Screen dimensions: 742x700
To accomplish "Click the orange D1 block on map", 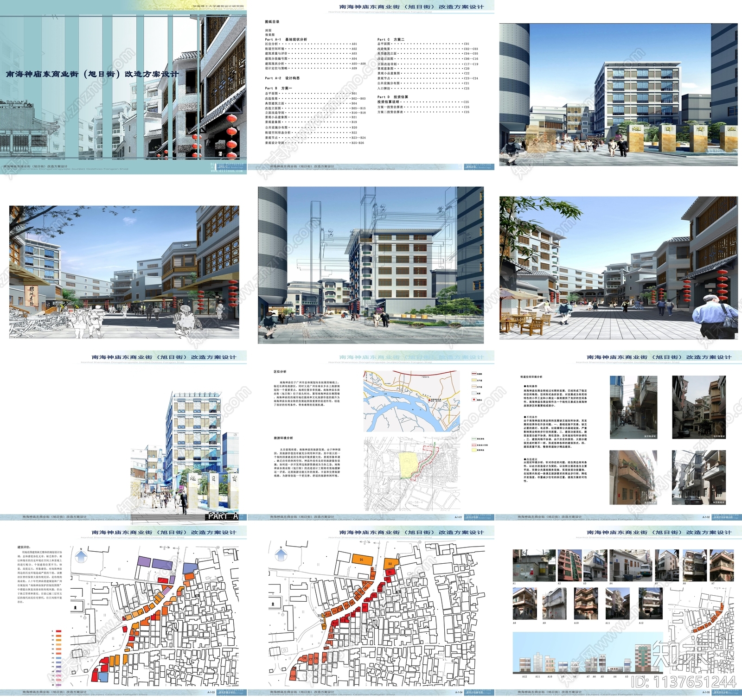I will (x=362, y=560).
